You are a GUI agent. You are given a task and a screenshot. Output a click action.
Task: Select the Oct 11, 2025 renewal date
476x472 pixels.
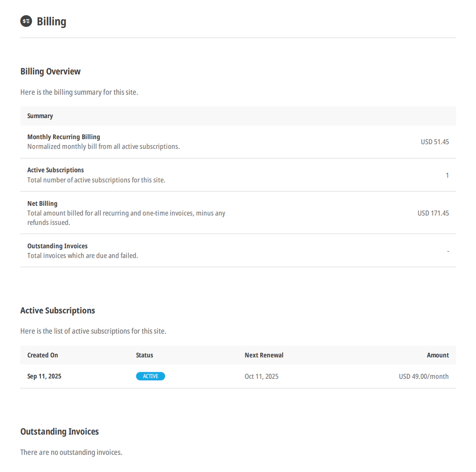(261, 377)
